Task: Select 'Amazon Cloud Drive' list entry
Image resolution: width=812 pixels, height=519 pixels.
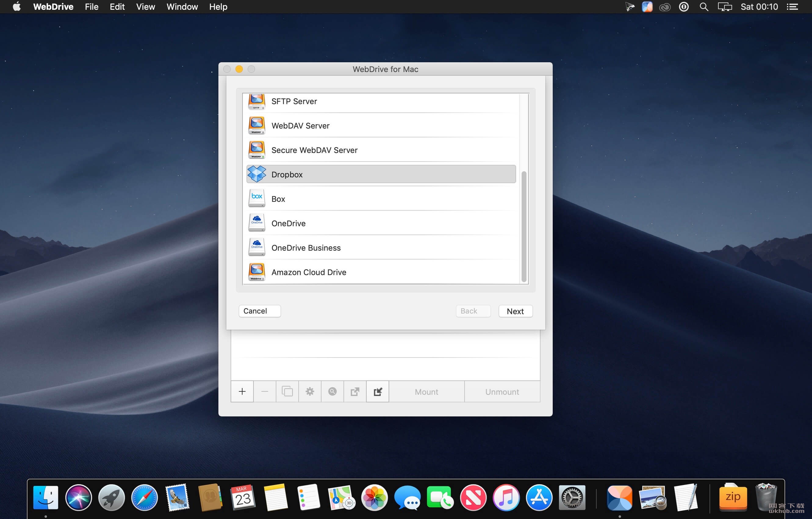Action: pos(381,272)
